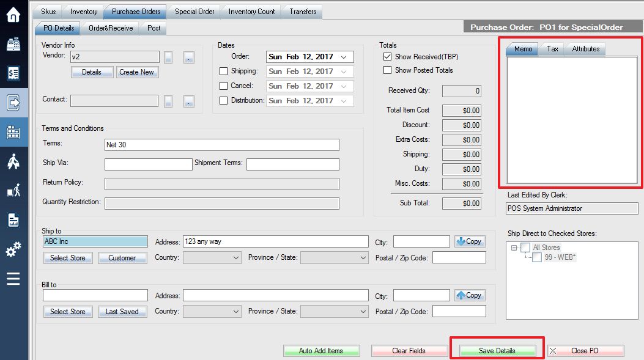Click into the Shipment Terms field
Viewport: 644px width, 360px height.
293,164
